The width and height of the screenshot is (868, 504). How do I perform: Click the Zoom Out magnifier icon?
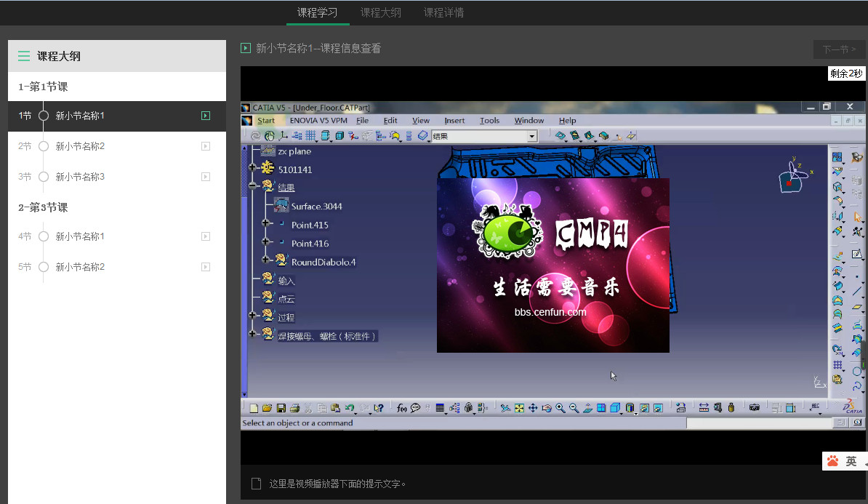pyautogui.click(x=574, y=408)
